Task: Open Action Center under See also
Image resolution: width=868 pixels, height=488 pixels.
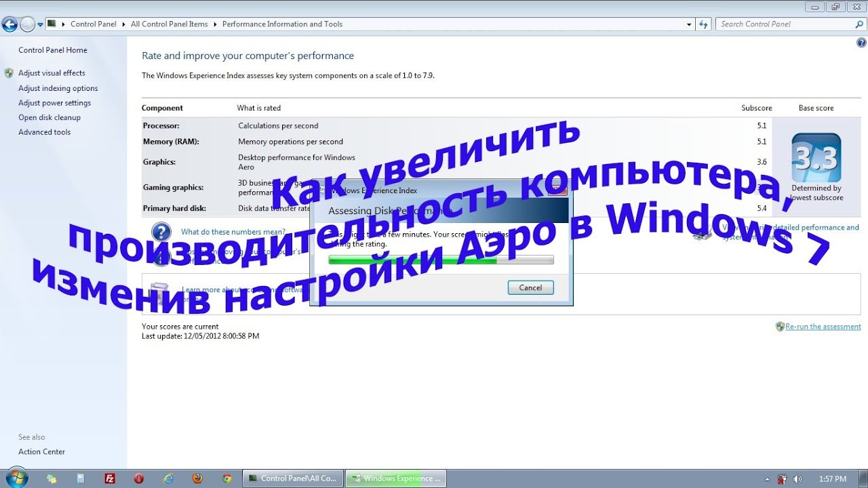Action: point(41,451)
